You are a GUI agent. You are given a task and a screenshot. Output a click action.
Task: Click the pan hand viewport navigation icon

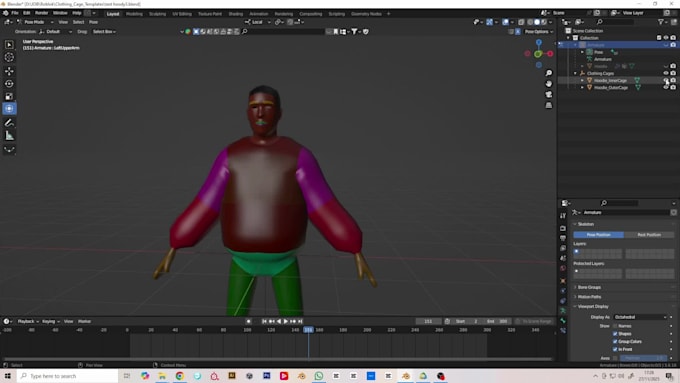(x=549, y=84)
